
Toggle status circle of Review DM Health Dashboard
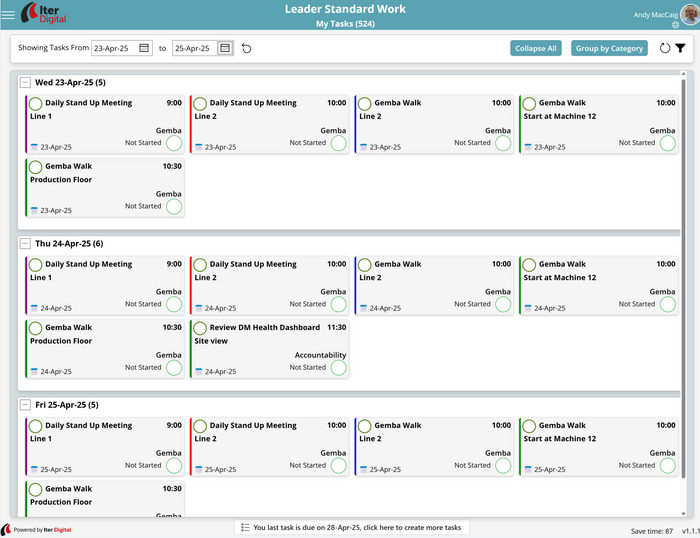click(x=339, y=368)
